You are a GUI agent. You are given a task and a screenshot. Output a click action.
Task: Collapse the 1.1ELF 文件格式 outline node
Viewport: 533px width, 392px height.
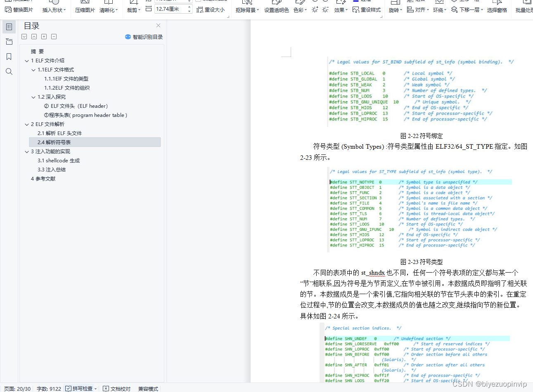point(33,70)
